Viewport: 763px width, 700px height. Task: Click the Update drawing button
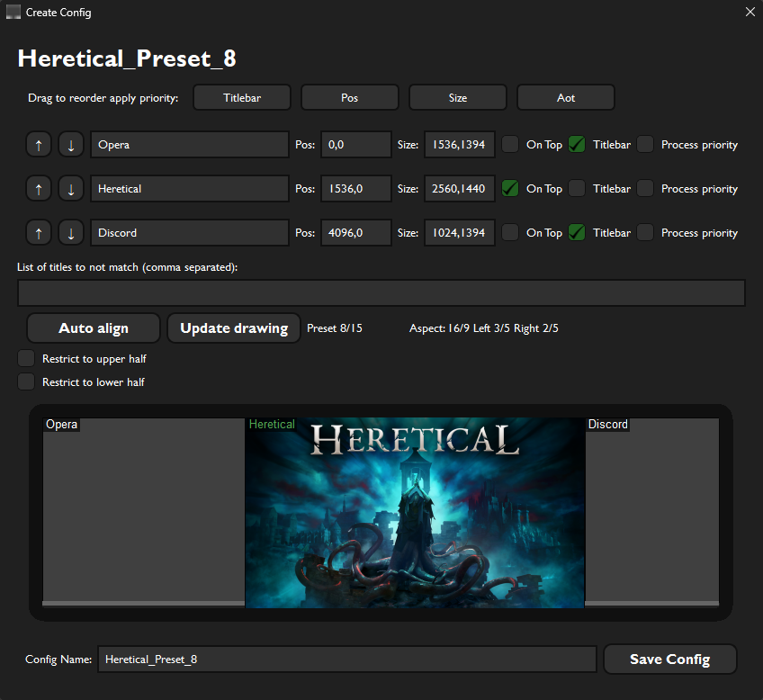(x=234, y=328)
